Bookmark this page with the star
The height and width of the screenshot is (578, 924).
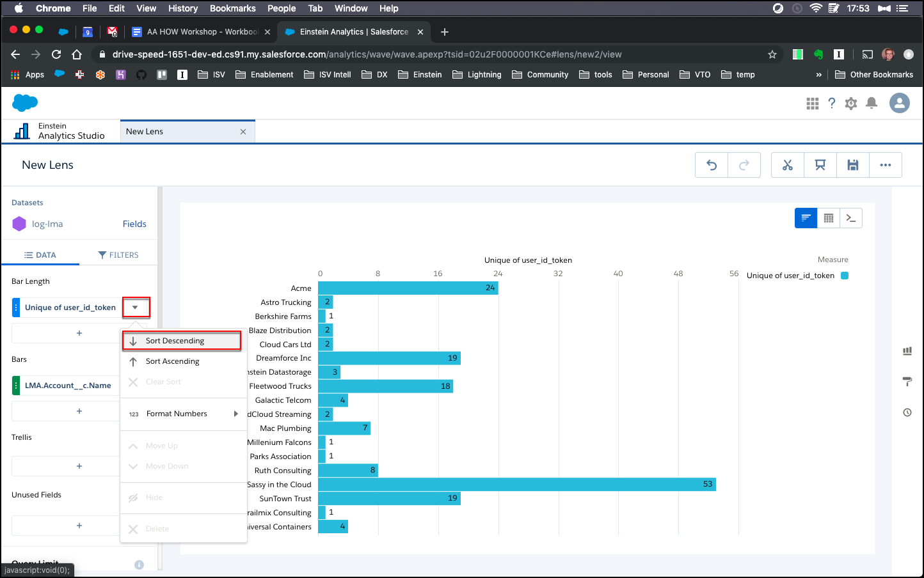point(772,54)
